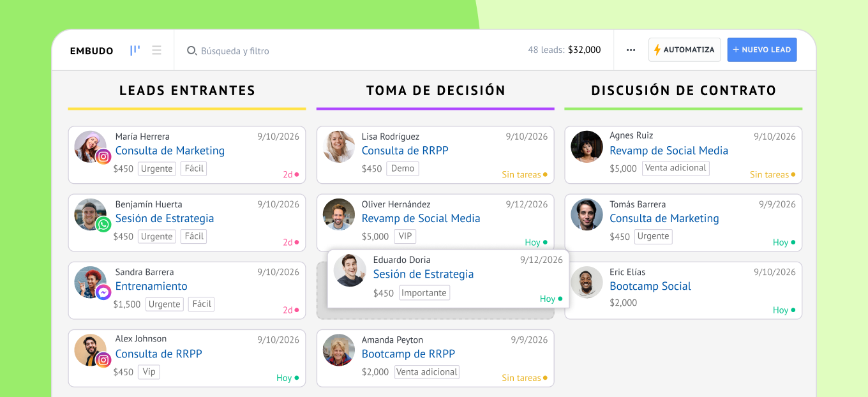The height and width of the screenshot is (397, 868).
Task: Open the Revamp de Social Media lead by Agnes Ruiz
Action: click(668, 151)
